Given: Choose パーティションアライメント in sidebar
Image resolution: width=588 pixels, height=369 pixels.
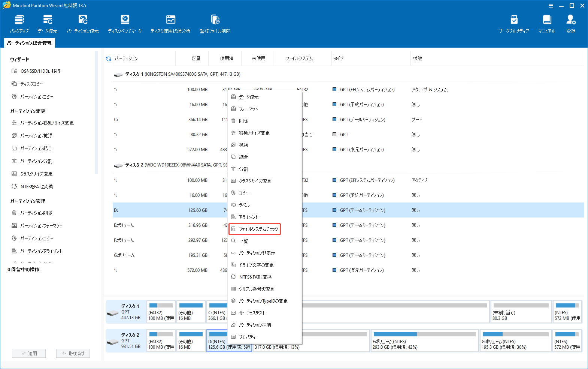Looking at the screenshot, I should pyautogui.click(x=37, y=251).
